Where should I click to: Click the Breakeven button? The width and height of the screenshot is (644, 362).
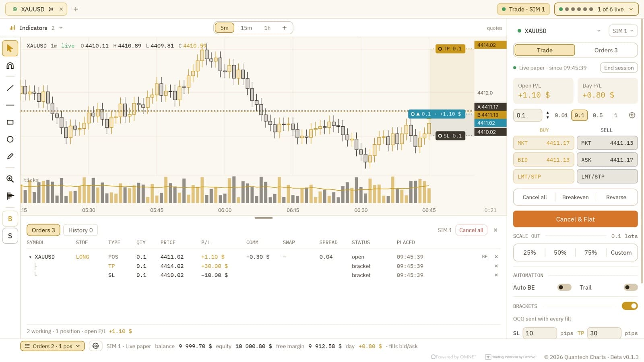click(575, 197)
